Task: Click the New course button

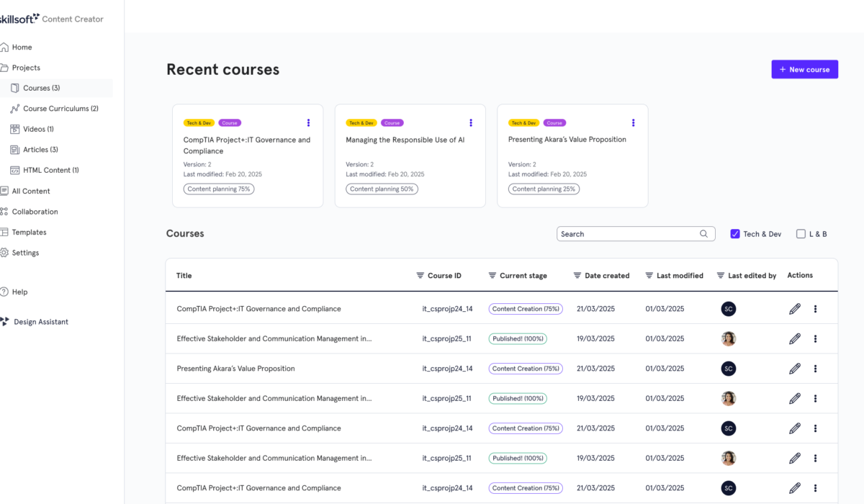Action: 804,70
